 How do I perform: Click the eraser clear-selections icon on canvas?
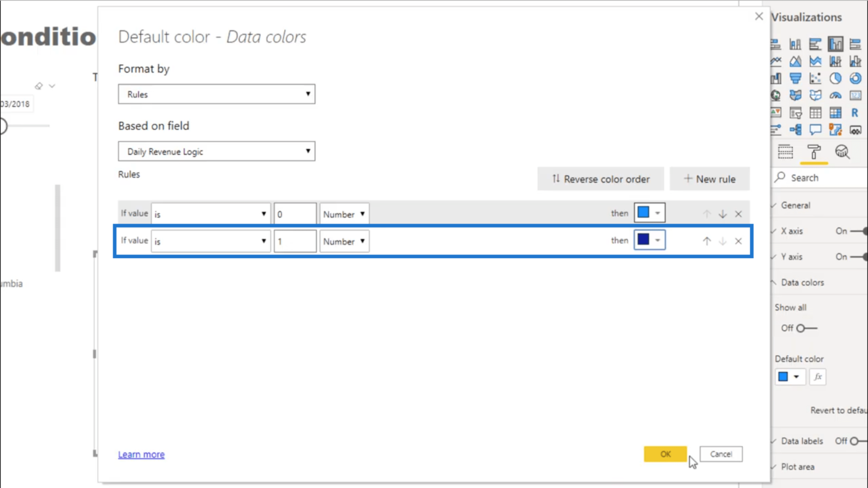39,86
